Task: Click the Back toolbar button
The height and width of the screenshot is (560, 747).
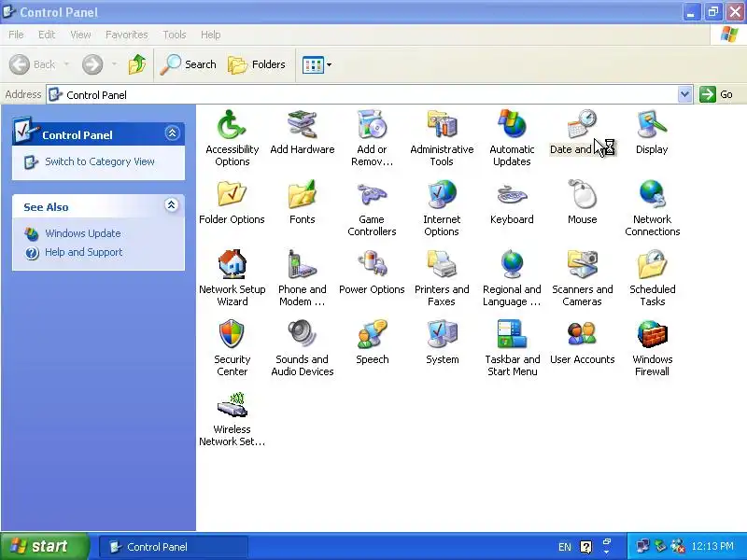Action: pos(33,64)
